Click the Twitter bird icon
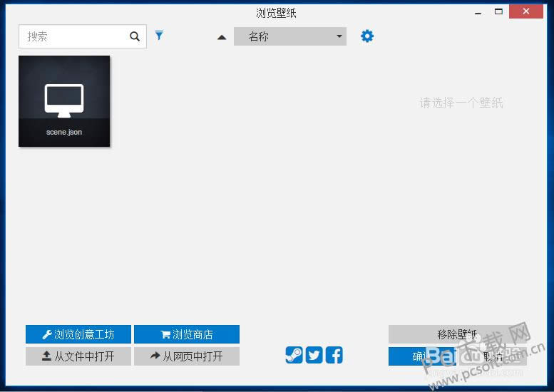The width and height of the screenshot is (554, 392). [x=314, y=355]
